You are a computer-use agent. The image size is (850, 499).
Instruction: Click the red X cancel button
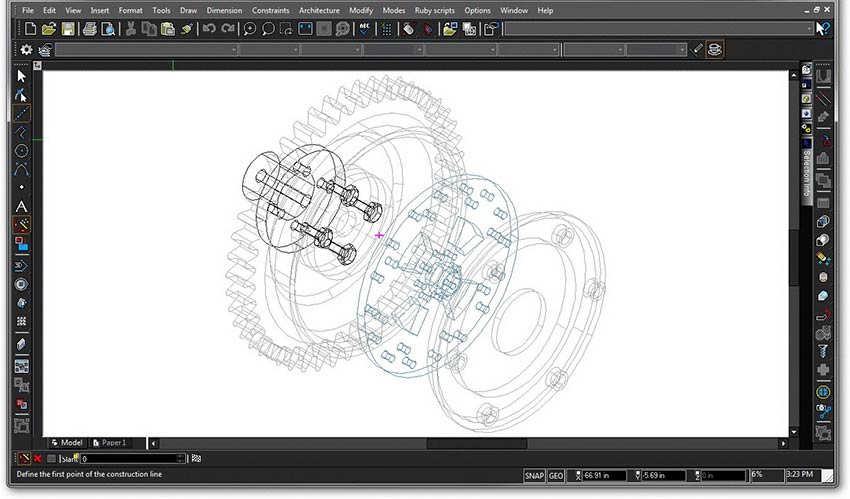coord(38,459)
